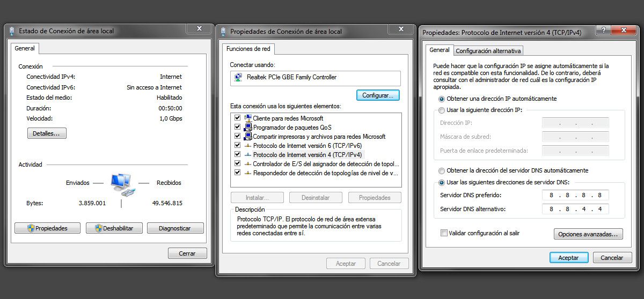Click the Estado de Conexión title bar icon
The image size is (644, 299).
click(x=12, y=32)
